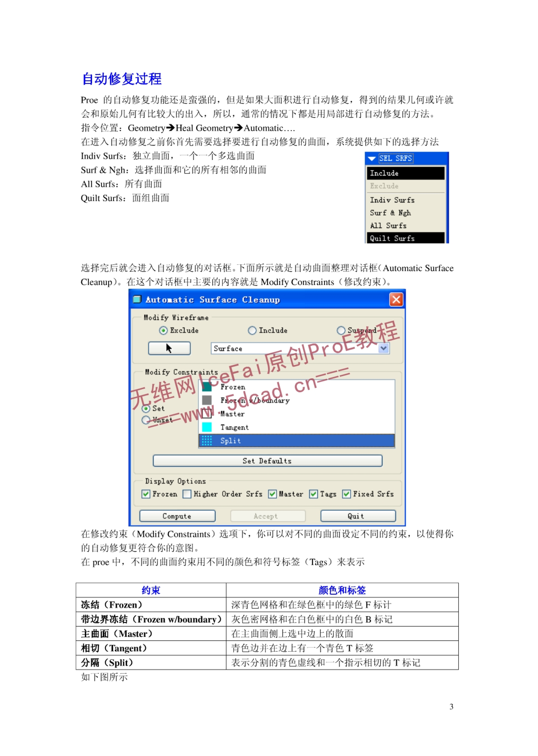Click the gray Frozen w/boundary swatch
538x756 pixels.
(207, 400)
